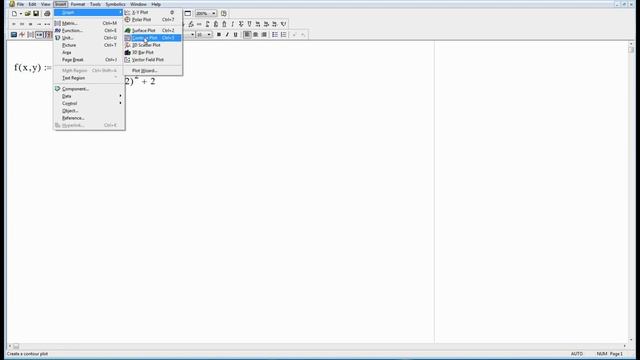
Task: Set Center paragraph alignment
Action: pyautogui.click(x=256, y=35)
